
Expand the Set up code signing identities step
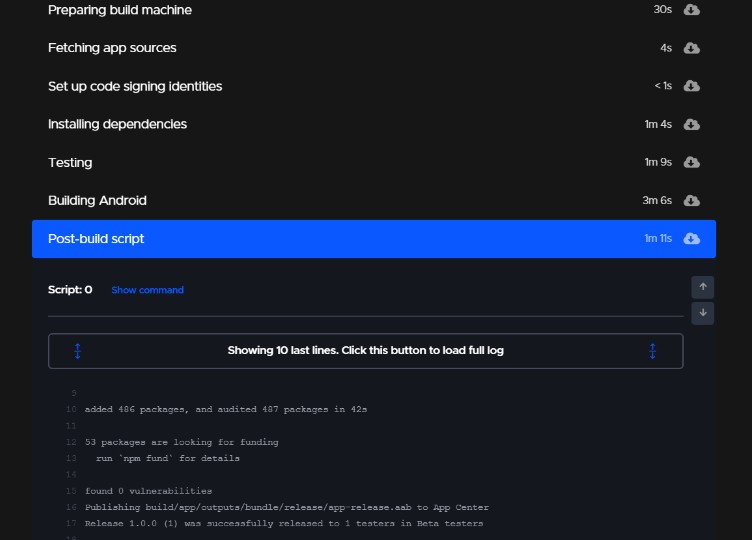pyautogui.click(x=374, y=86)
